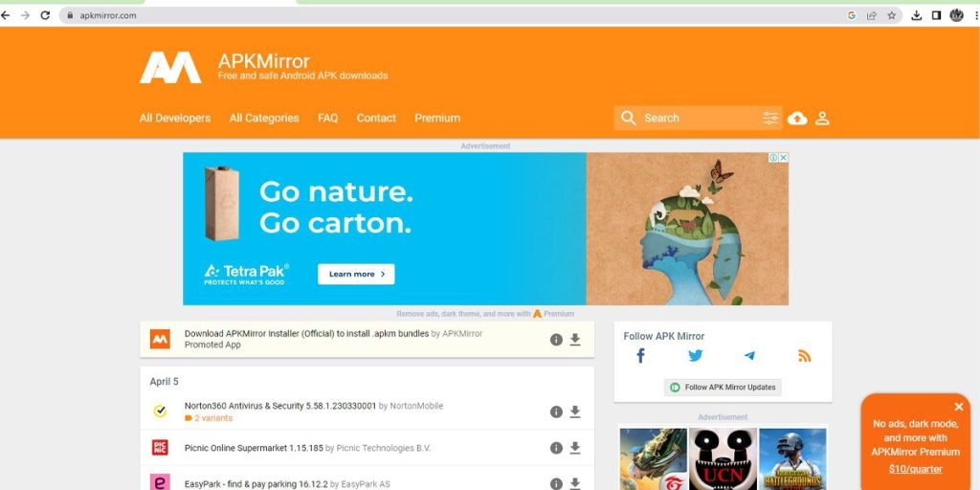This screenshot has width=980, height=490.
Task: Click the Picnic app icon
Action: click(x=160, y=448)
